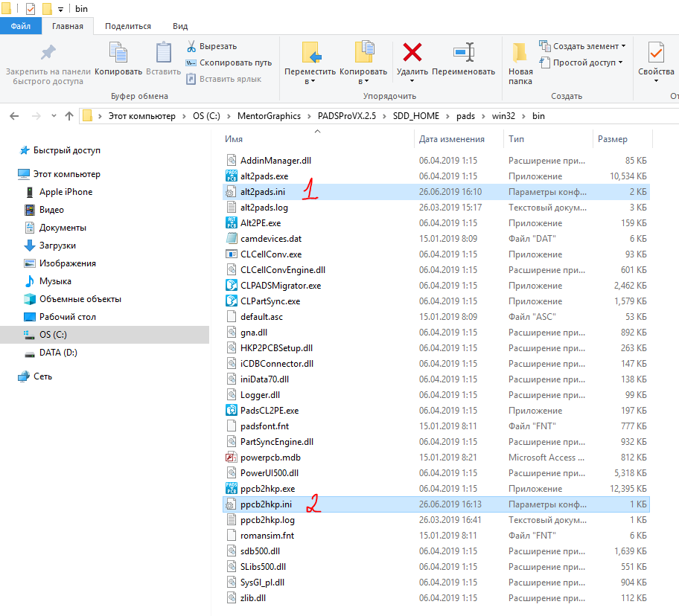Image resolution: width=679 pixels, height=616 pixels.
Task: Click PADSProVX.2.5 in the address path
Action: click(x=347, y=116)
